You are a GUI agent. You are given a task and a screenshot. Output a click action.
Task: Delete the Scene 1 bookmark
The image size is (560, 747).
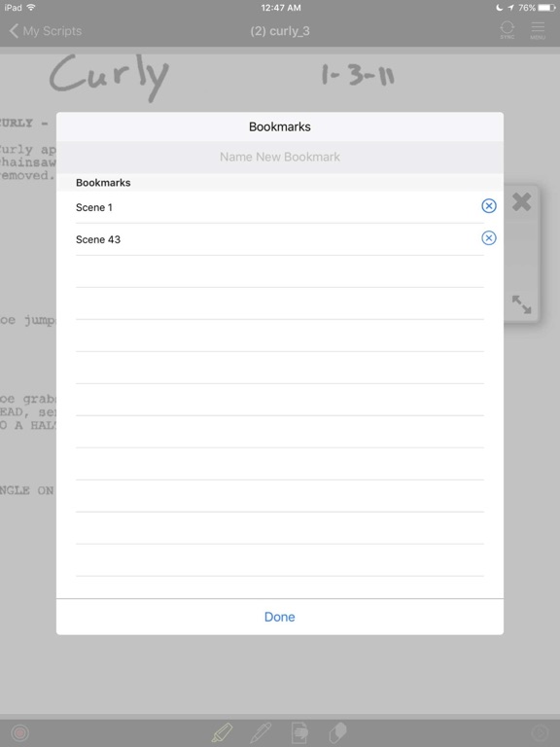(489, 206)
